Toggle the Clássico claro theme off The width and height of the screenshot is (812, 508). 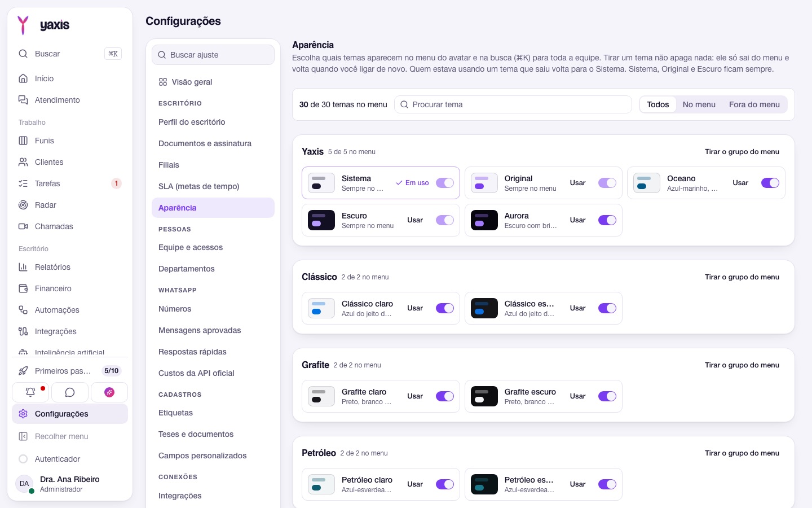[x=445, y=308]
